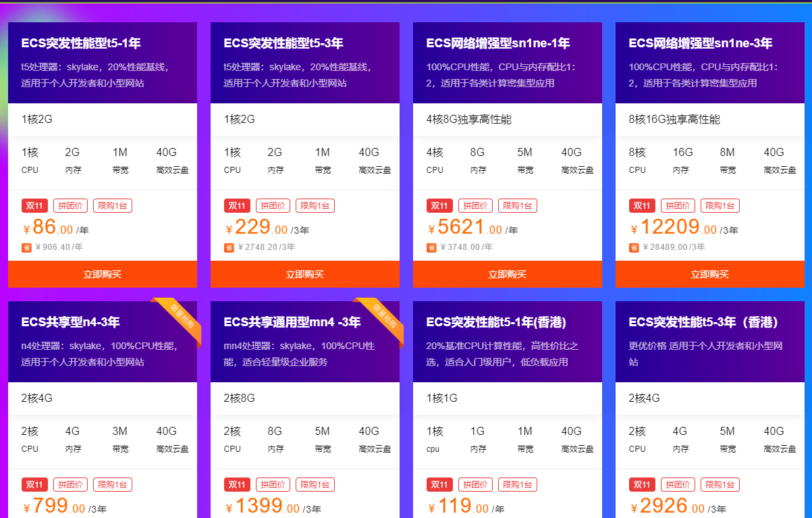Click the ¥12209.00 /3年 price
Screen dimensions: 812x518
[685, 227]
